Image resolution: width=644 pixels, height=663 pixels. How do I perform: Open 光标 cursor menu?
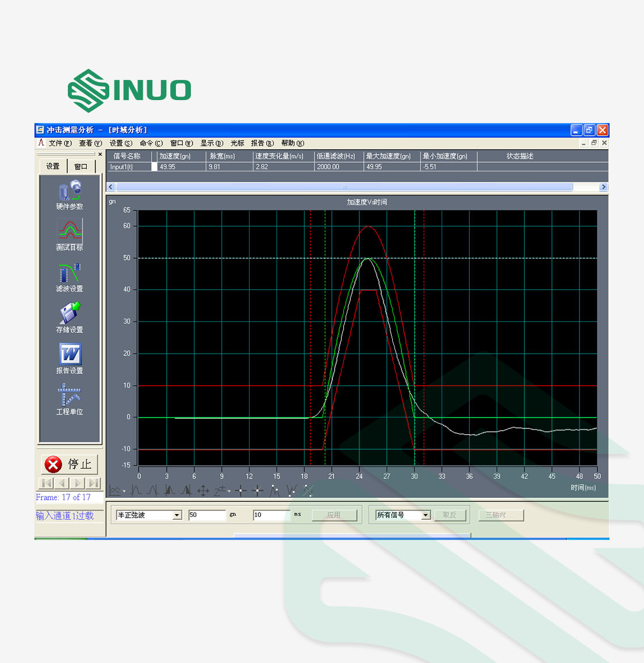click(237, 143)
